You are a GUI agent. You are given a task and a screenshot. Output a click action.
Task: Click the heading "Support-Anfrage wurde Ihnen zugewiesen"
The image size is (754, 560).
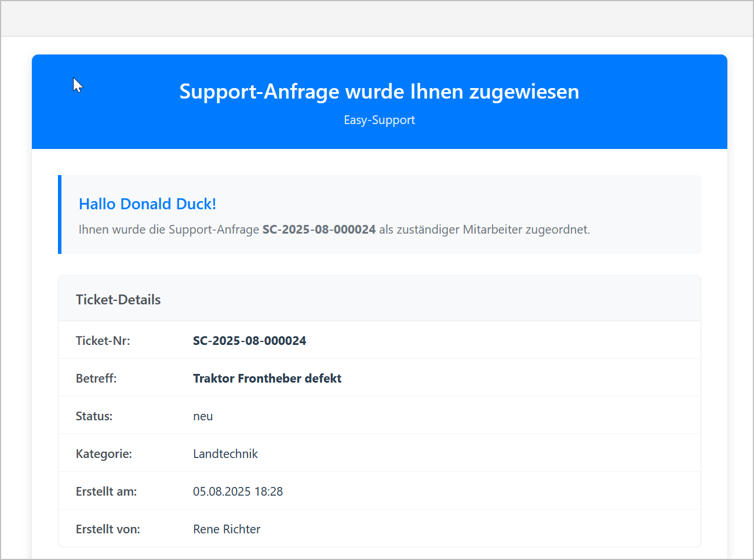(379, 92)
